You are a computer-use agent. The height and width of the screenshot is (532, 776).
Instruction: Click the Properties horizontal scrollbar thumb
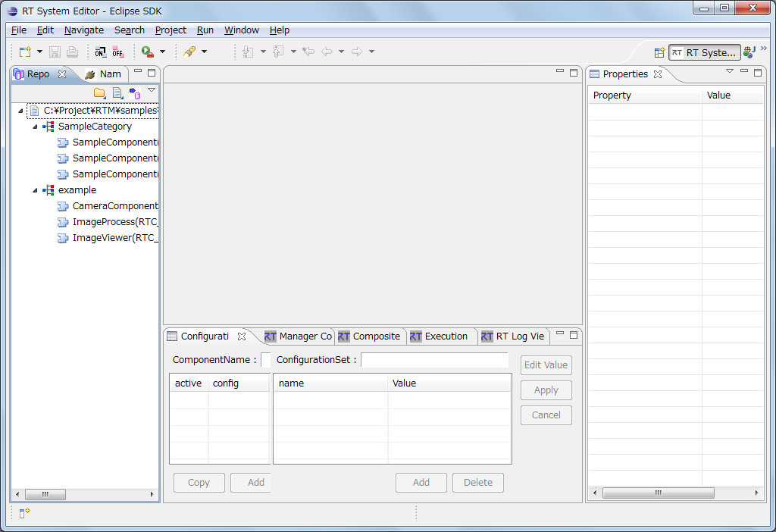coord(659,493)
